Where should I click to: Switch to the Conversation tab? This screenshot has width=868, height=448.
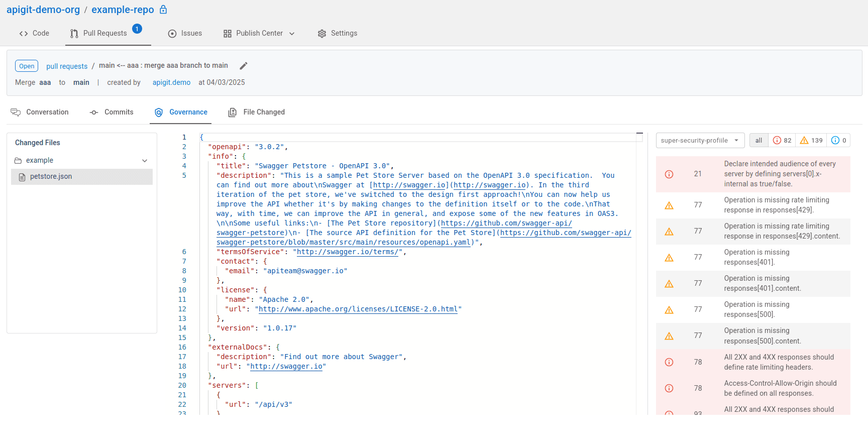(40, 112)
